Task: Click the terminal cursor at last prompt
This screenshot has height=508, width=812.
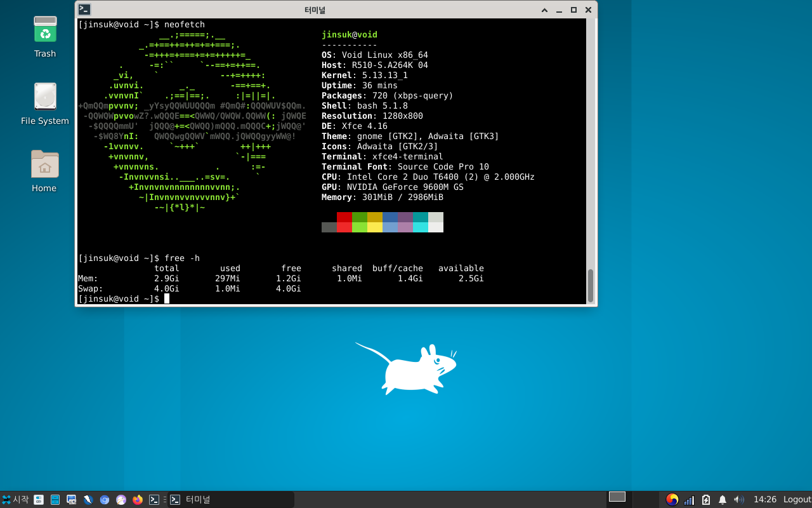Action: [167, 299]
